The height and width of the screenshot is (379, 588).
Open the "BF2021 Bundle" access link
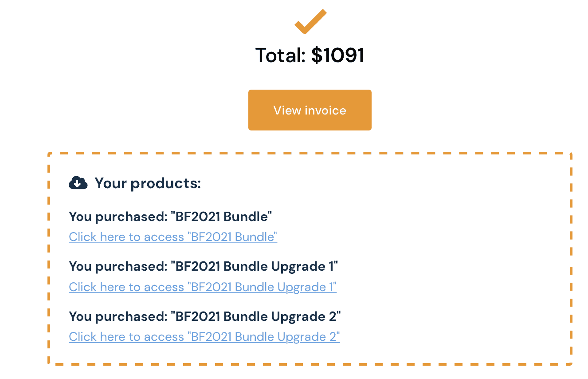pyautogui.click(x=173, y=237)
